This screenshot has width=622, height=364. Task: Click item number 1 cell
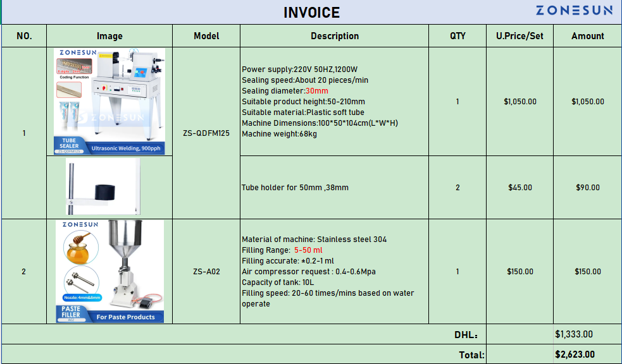pyautogui.click(x=24, y=133)
